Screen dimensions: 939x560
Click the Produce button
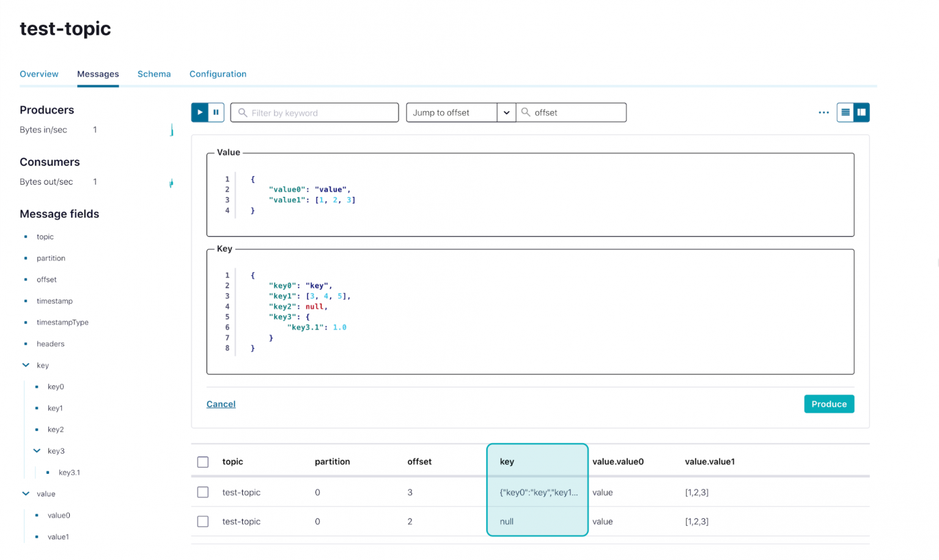coord(829,403)
